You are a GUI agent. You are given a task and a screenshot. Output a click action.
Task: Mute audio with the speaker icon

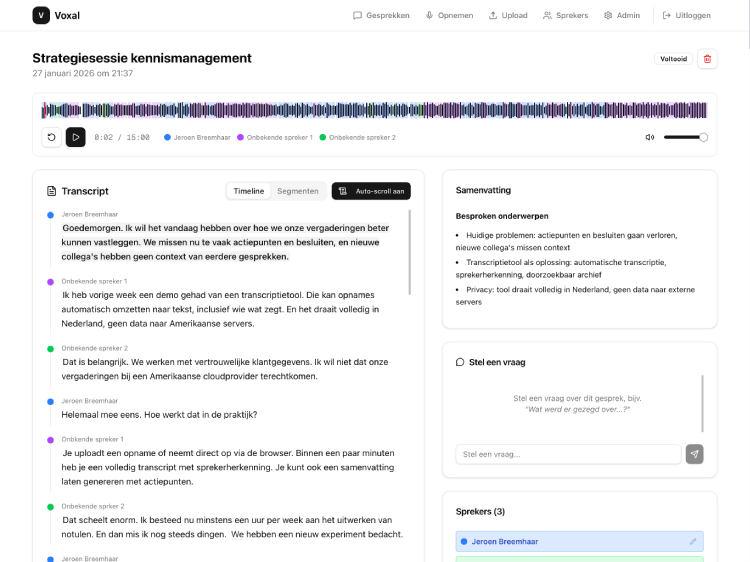pyautogui.click(x=650, y=137)
